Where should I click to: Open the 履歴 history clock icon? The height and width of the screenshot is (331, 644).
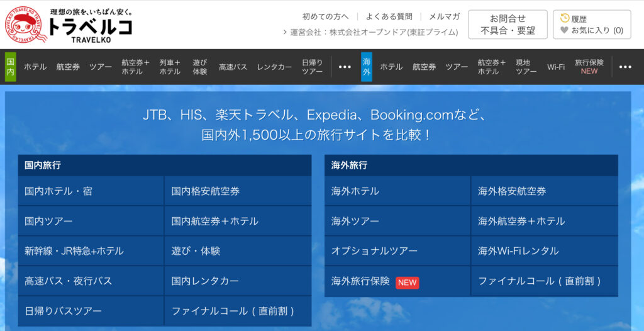click(565, 18)
